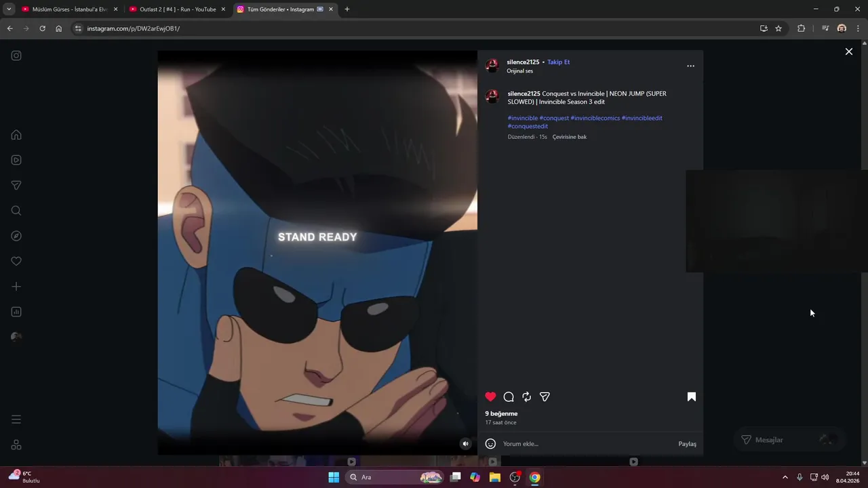Open the hamburger More menu in sidebar
868x488 pixels.
(16, 420)
